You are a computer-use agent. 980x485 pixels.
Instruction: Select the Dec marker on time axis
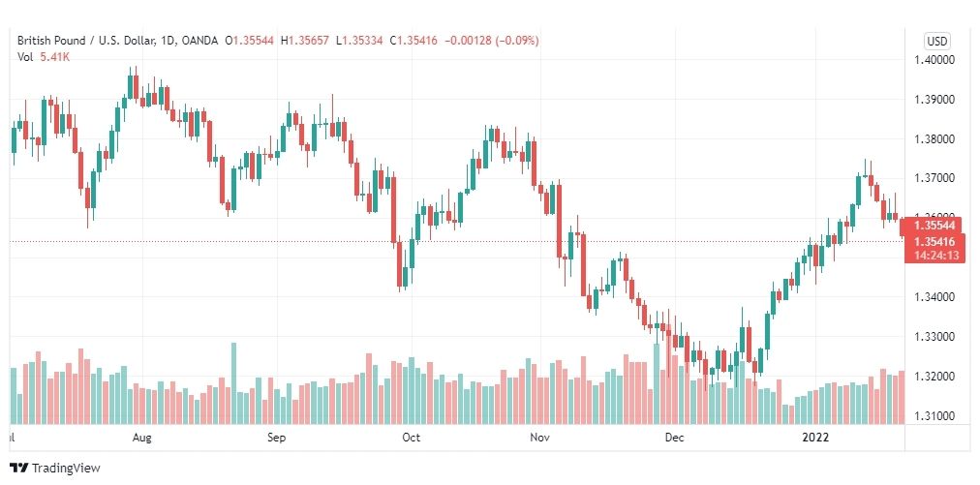point(674,438)
